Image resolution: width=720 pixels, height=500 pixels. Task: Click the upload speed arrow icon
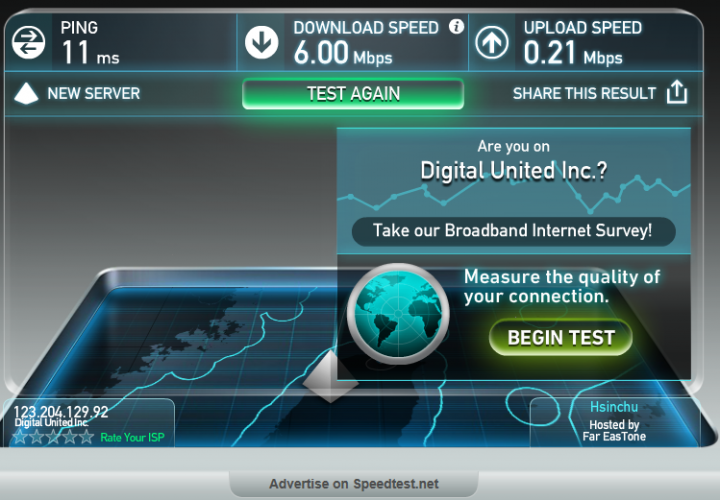pyautogui.click(x=492, y=43)
